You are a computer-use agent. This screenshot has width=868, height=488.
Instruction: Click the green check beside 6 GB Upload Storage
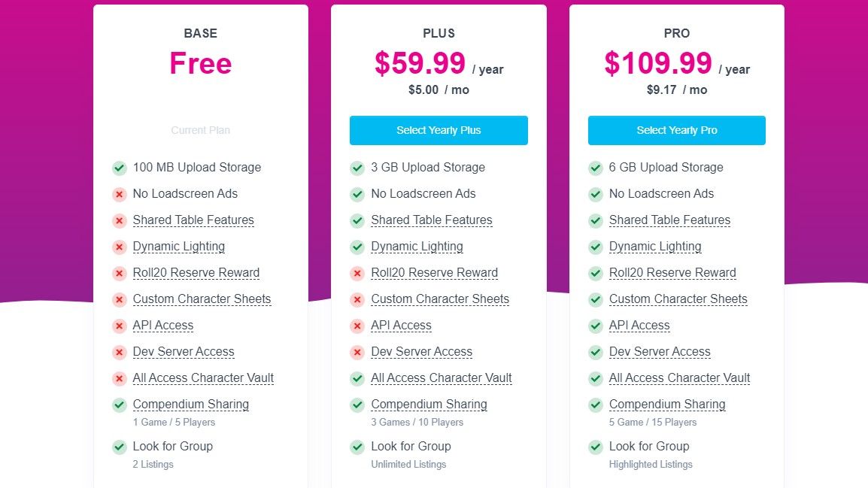[x=595, y=168]
